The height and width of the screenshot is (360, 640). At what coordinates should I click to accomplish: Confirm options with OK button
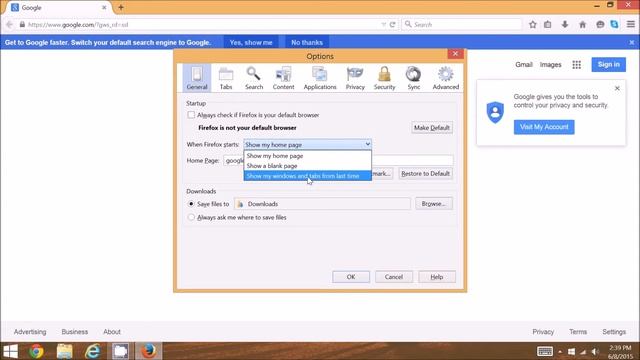351,277
